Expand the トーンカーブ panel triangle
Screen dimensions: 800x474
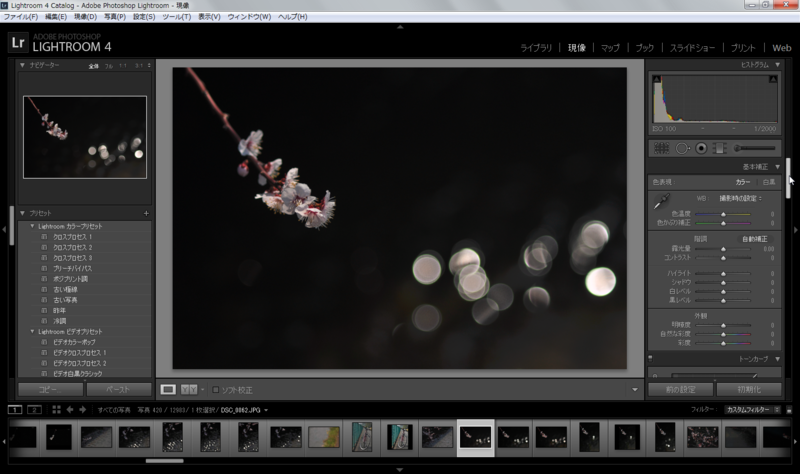point(778,359)
